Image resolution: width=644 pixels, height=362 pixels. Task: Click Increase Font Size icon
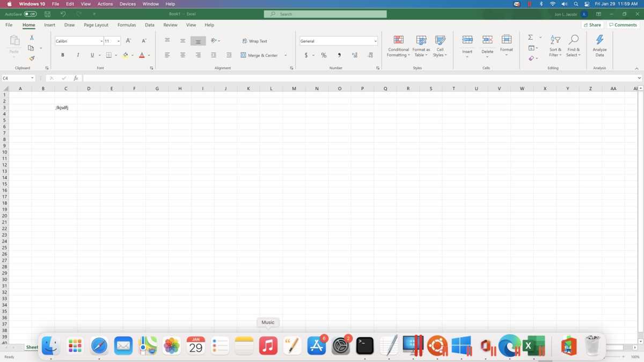(128, 41)
